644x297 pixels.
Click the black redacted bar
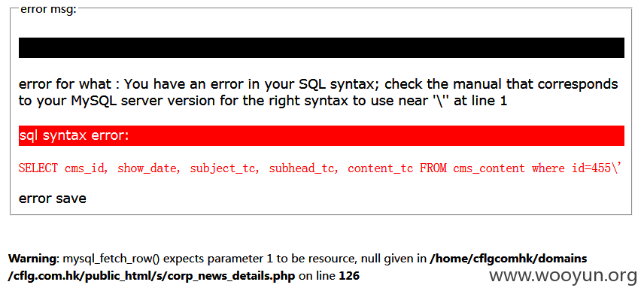[321, 47]
